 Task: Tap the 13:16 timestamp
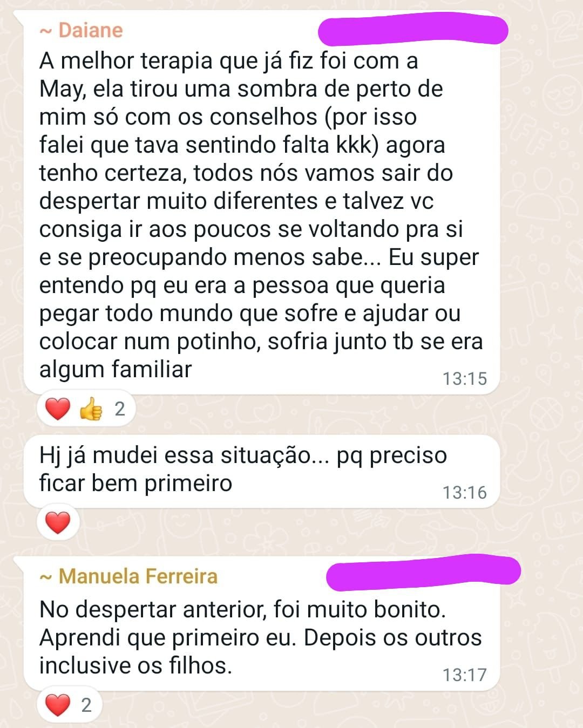(464, 493)
